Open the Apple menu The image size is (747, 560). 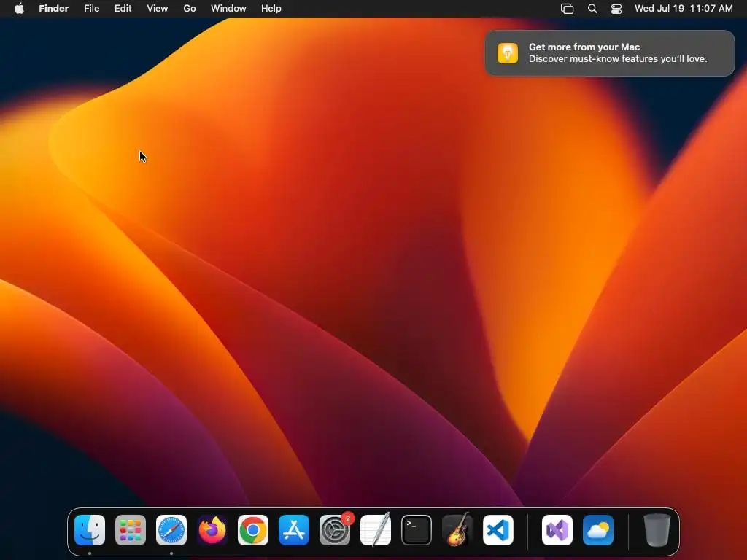(x=19, y=8)
